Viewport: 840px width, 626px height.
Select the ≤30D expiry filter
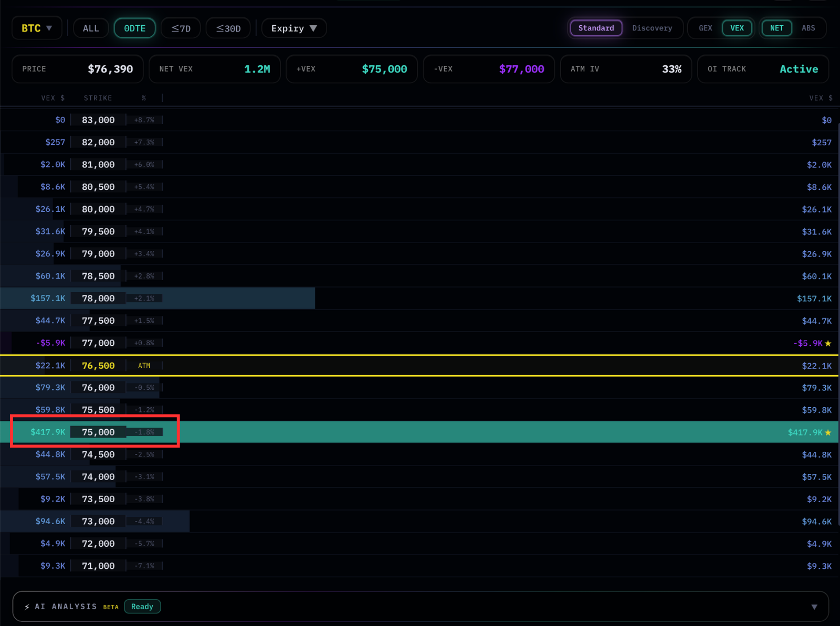(228, 28)
